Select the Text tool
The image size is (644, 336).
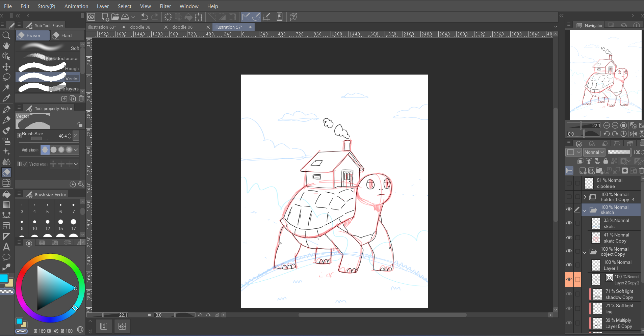[6, 247]
